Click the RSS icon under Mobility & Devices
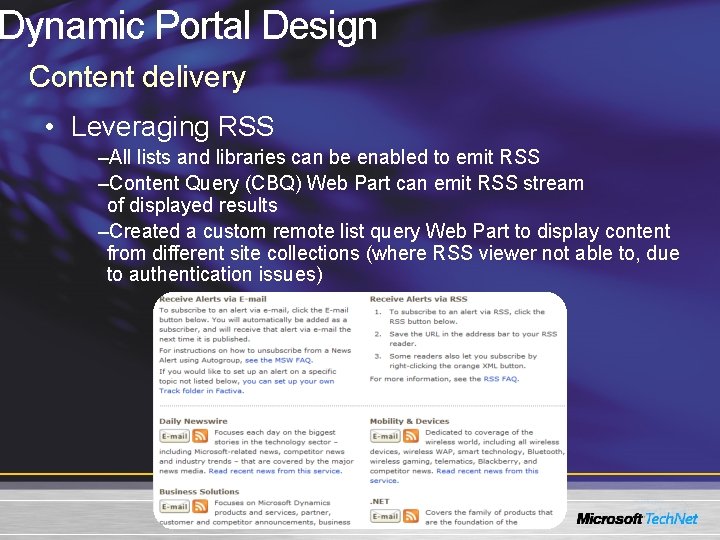Viewport: 720px width, 540px height. point(411,435)
